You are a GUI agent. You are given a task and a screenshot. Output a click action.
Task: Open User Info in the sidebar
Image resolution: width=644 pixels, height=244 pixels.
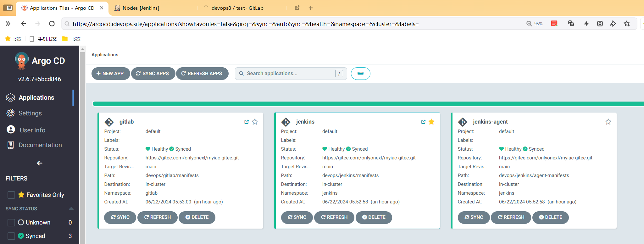coord(32,130)
